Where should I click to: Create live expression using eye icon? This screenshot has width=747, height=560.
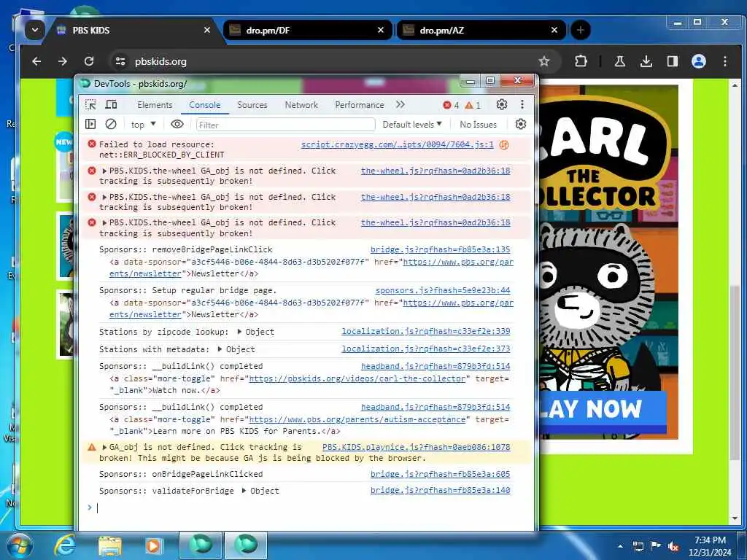point(177,124)
